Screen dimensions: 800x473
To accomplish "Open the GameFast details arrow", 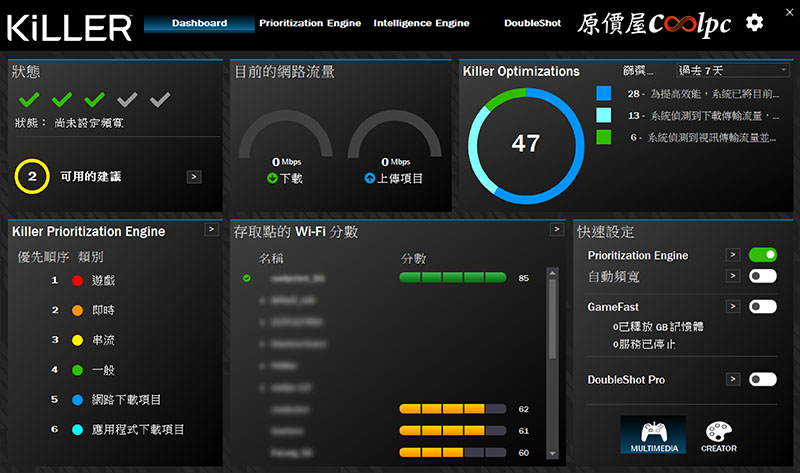I will (x=733, y=306).
